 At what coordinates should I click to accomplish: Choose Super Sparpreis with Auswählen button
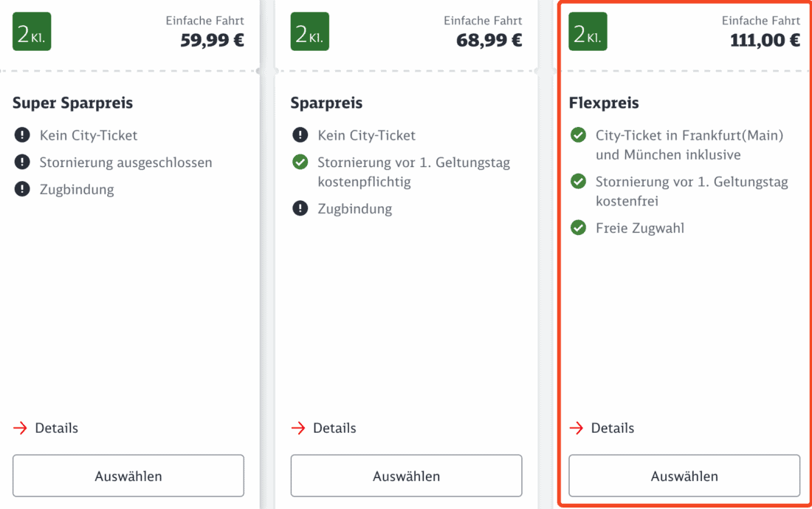128,476
